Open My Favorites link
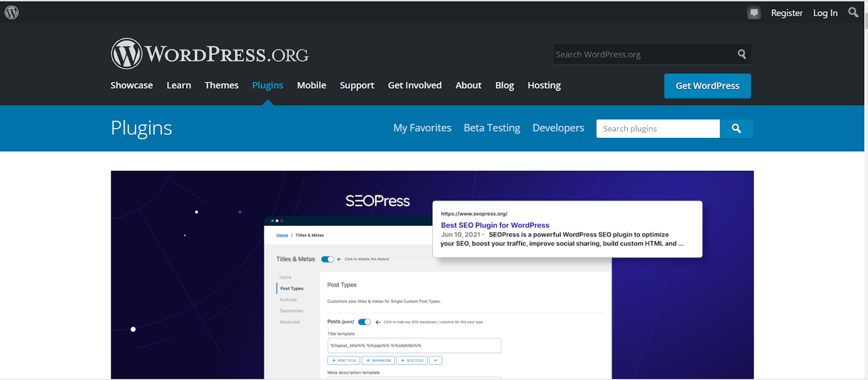868x380 pixels. (x=423, y=128)
